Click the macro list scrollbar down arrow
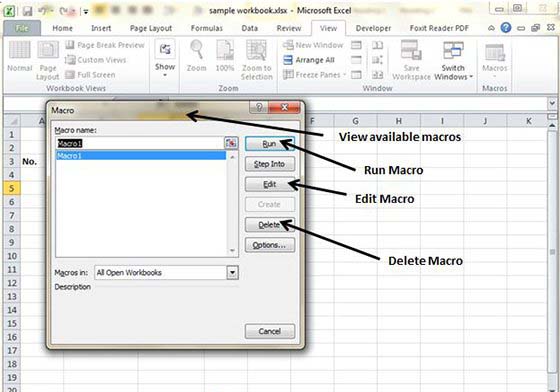Screen dimensions: 560x392 click(232, 251)
